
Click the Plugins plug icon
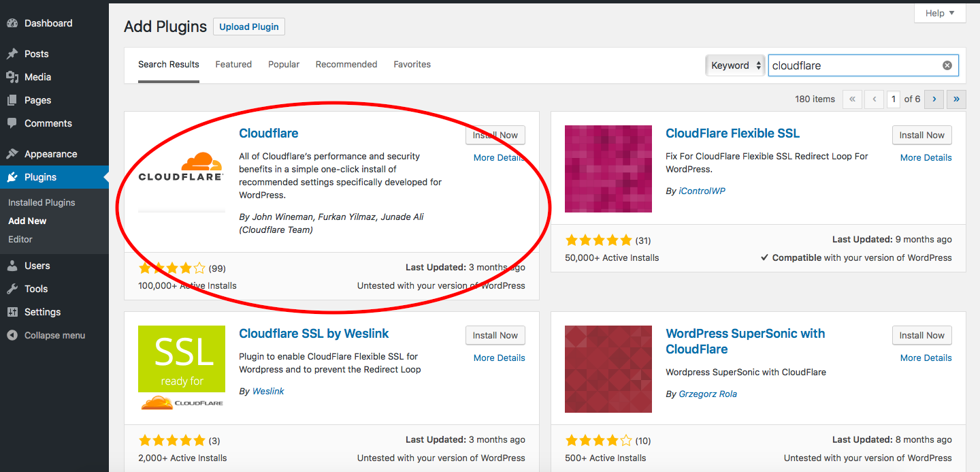pyautogui.click(x=12, y=177)
